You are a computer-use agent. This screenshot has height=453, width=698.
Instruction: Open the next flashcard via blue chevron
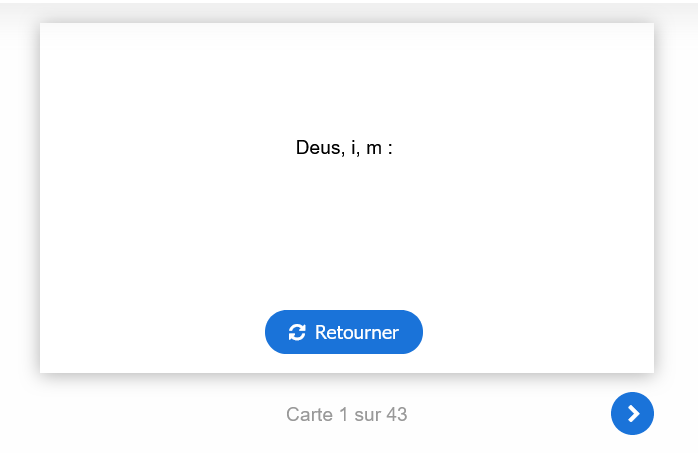point(632,414)
